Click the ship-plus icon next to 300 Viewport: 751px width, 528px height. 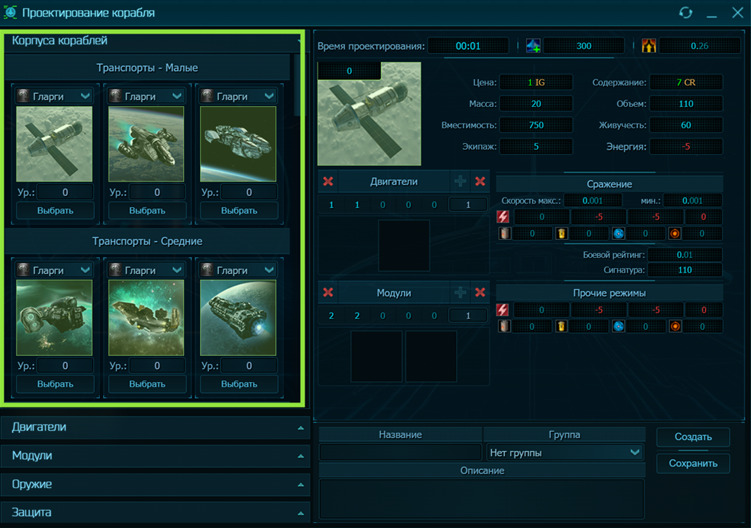[x=533, y=46]
